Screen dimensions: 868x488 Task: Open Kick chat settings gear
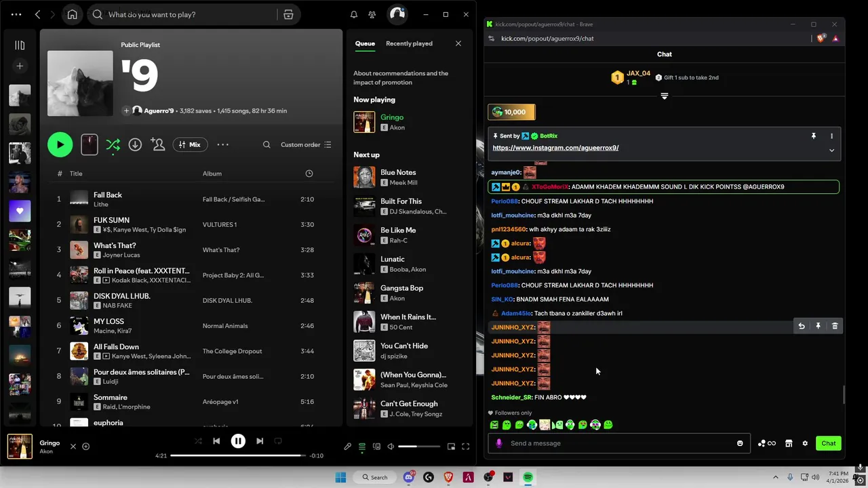(805, 443)
